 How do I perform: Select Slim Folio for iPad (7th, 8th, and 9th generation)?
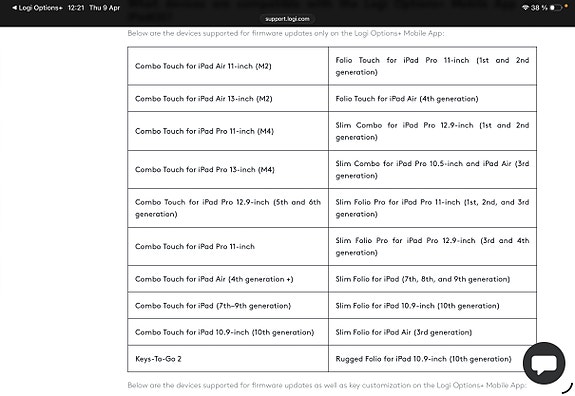tap(433, 279)
